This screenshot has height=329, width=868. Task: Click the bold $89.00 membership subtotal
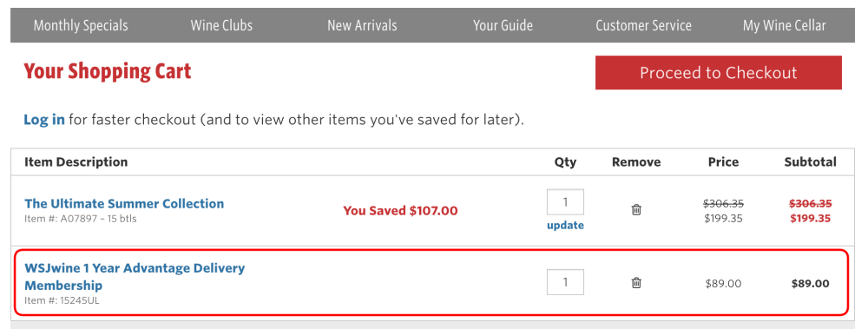tap(810, 284)
